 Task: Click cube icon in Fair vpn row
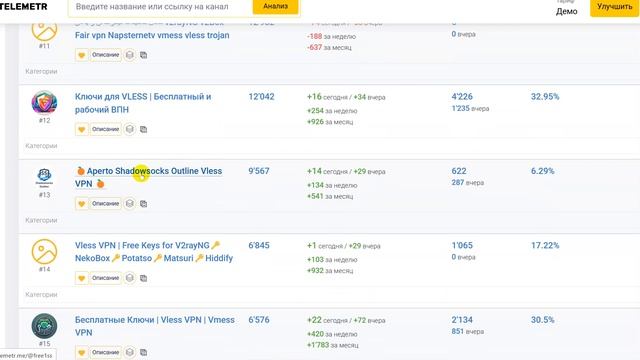coord(129,55)
